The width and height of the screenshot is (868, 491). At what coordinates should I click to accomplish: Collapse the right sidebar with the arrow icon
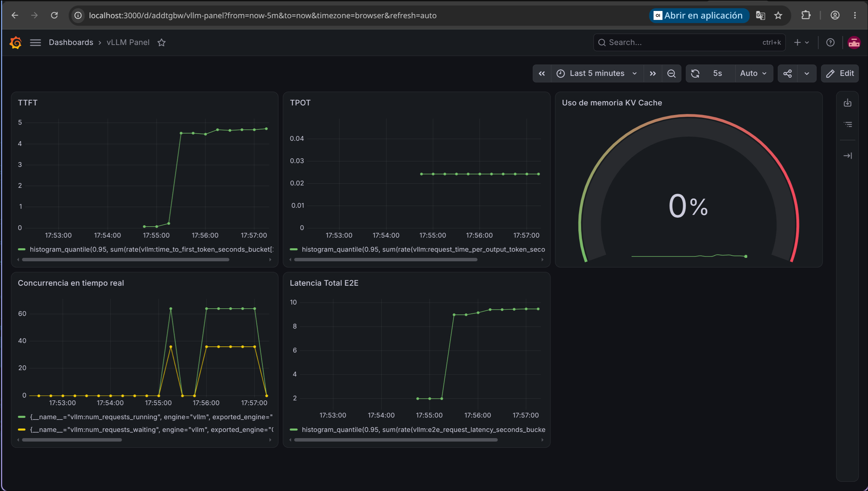point(848,156)
